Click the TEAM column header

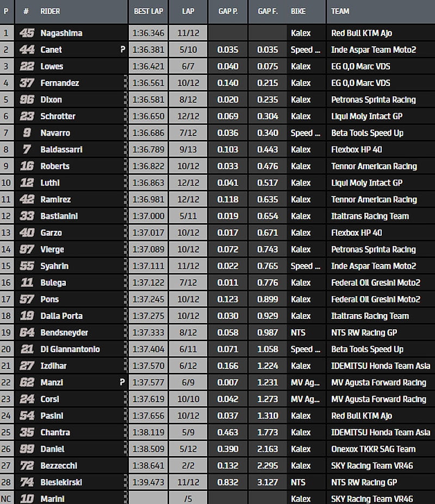click(x=340, y=11)
